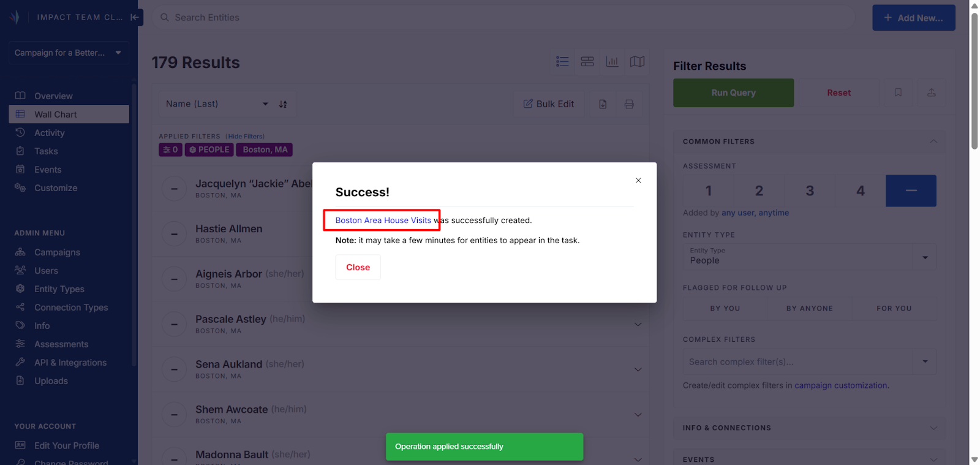Open Entity Types admin menu item
The image size is (980, 465).
pos(59,289)
